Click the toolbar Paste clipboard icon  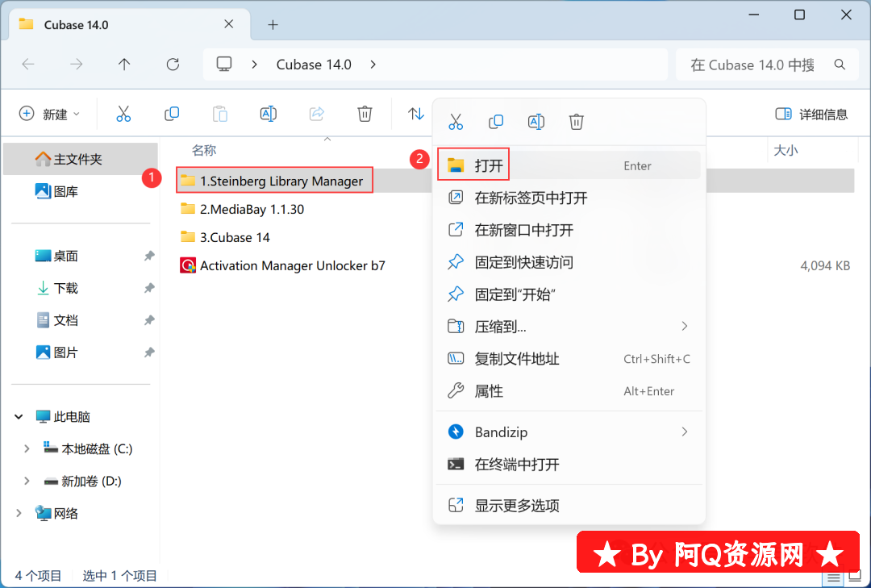(220, 114)
